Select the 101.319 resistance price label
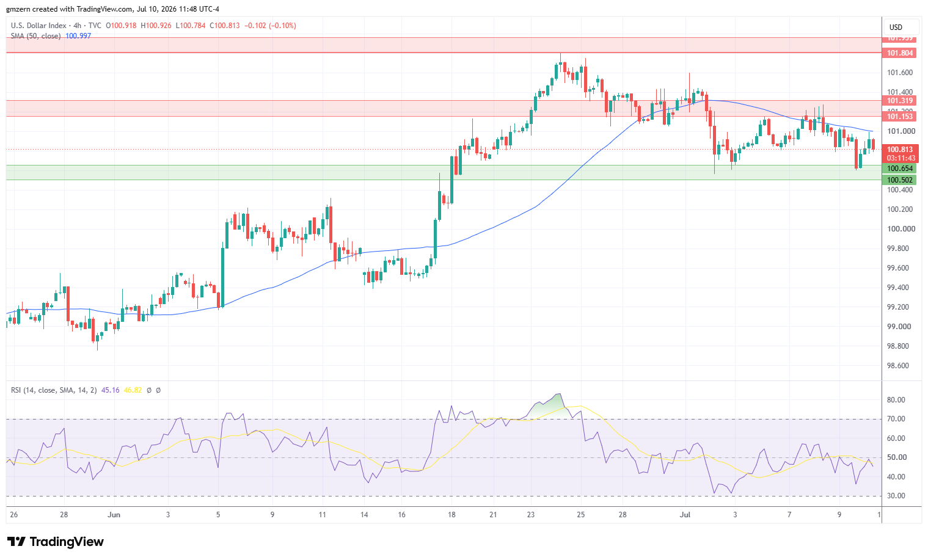 (x=900, y=101)
